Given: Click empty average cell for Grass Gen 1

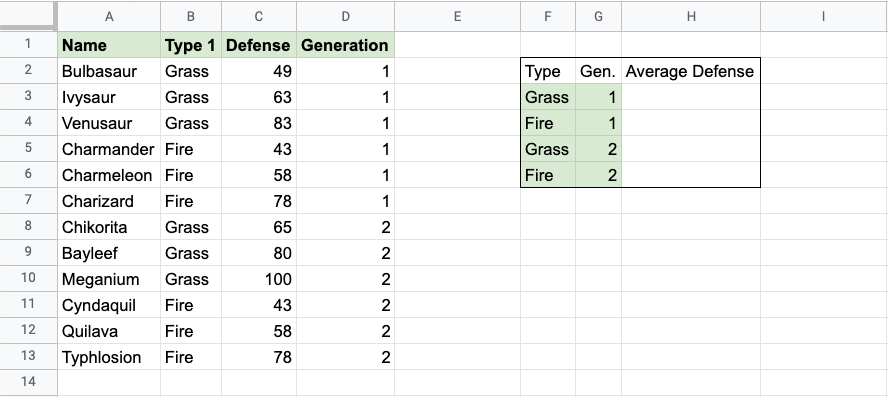Looking at the screenshot, I should [x=691, y=97].
